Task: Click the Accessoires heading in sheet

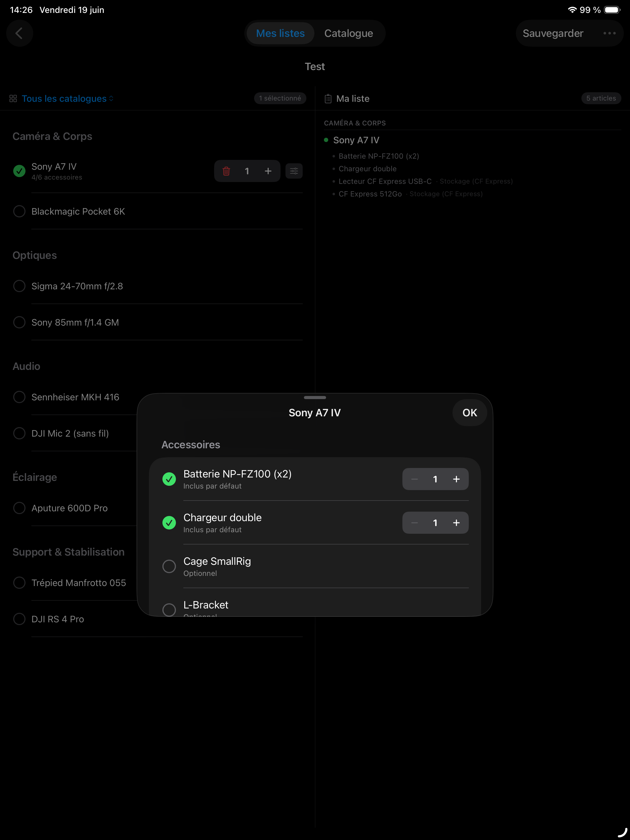Action: (191, 445)
